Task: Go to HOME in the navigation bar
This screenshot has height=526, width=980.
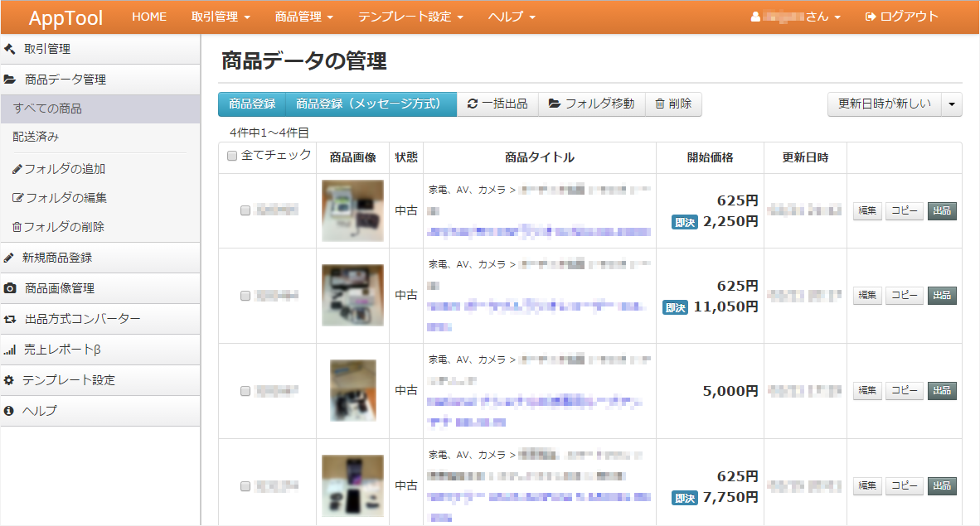Action: (x=149, y=17)
